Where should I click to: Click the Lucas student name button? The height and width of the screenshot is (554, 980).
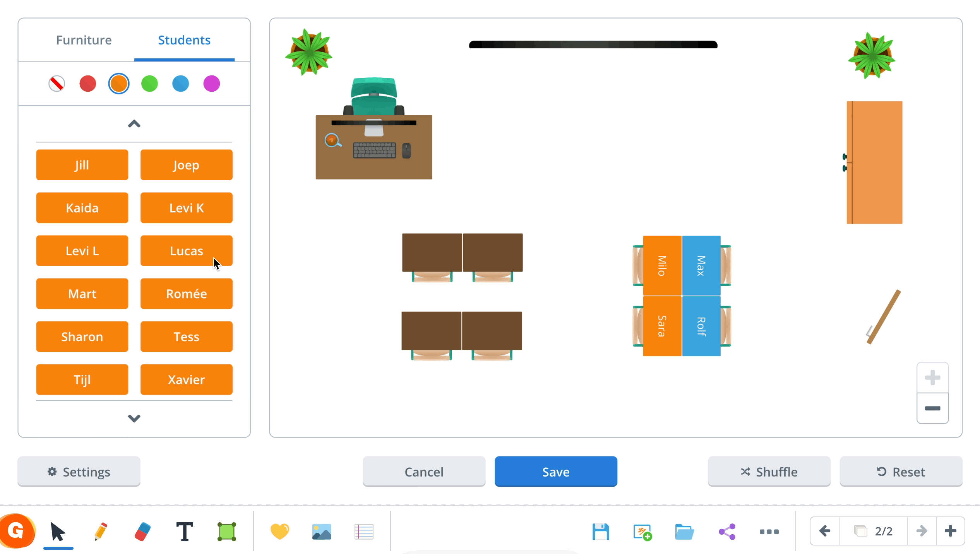187,250
